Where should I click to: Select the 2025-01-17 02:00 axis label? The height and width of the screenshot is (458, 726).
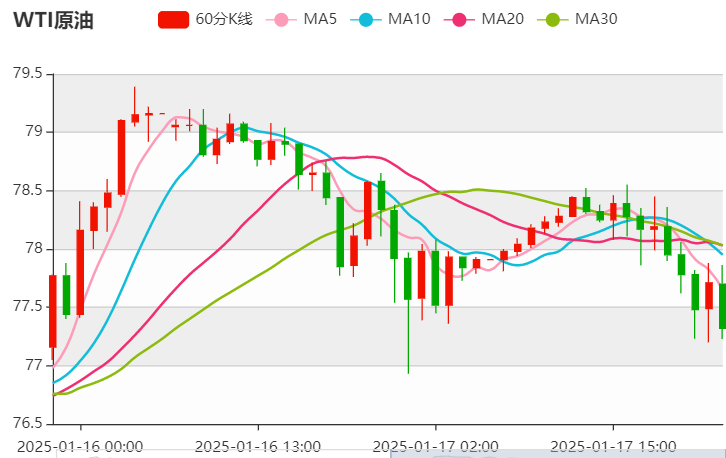point(433,445)
